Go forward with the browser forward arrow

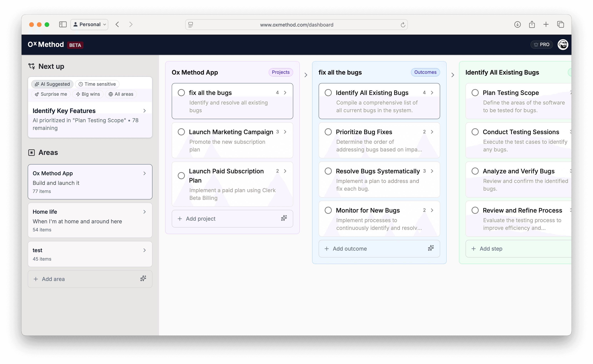pyautogui.click(x=131, y=24)
